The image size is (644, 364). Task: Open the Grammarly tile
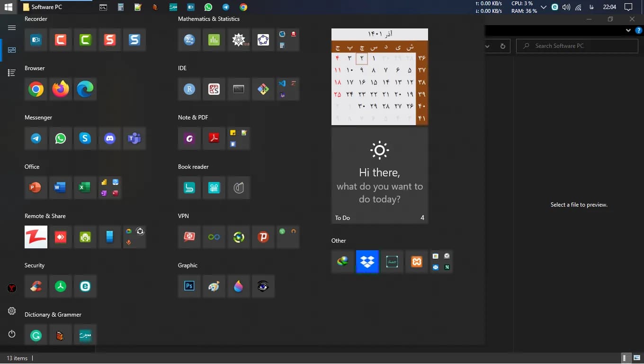click(x=36, y=336)
